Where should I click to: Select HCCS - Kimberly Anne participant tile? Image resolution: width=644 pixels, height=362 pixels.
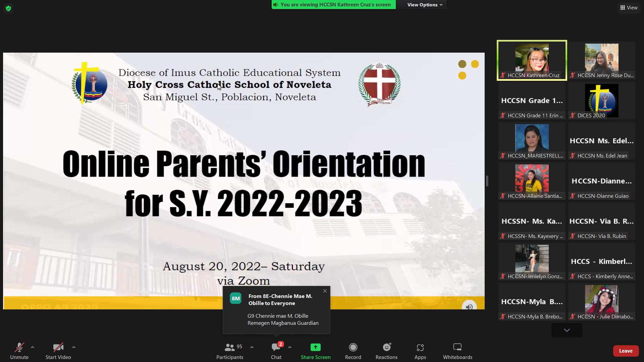(602, 261)
